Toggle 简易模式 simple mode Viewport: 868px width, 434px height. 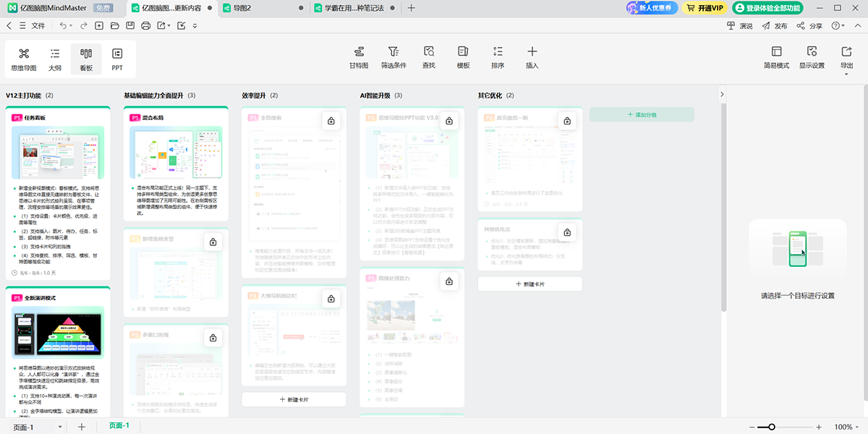tap(776, 57)
